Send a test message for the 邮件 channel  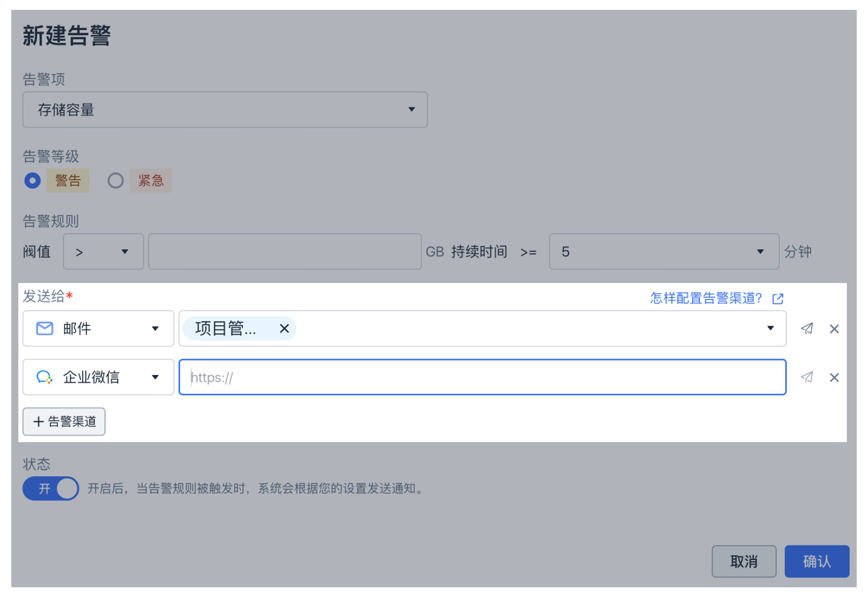coord(806,329)
